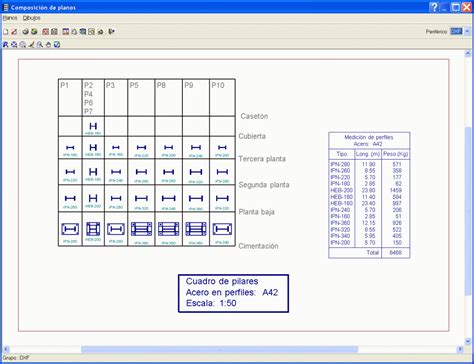The height and width of the screenshot is (364, 474).
Task: Click the 'Cuadro de pilares' title text
Action: pos(222,281)
